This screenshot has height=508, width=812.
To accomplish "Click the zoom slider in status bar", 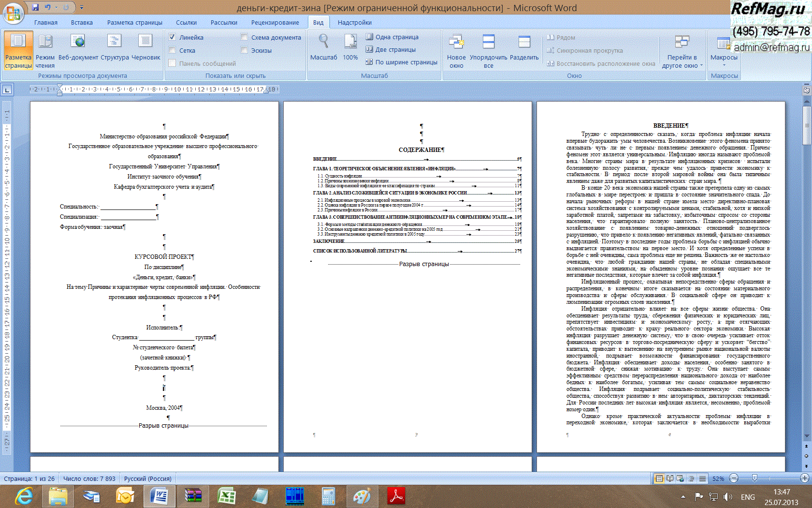I will pyautogui.click(x=754, y=478).
